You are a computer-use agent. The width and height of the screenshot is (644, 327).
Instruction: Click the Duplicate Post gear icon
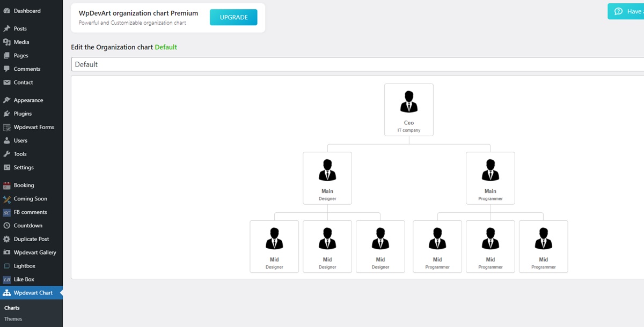(7, 239)
